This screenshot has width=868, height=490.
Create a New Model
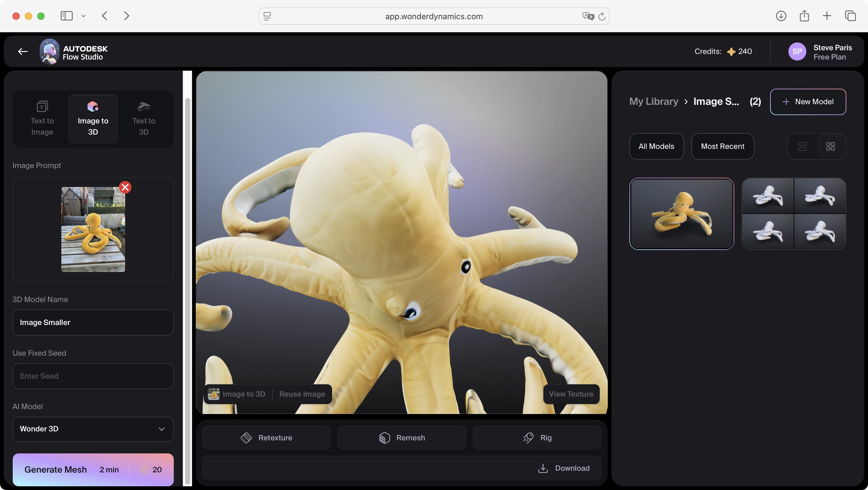[808, 101]
